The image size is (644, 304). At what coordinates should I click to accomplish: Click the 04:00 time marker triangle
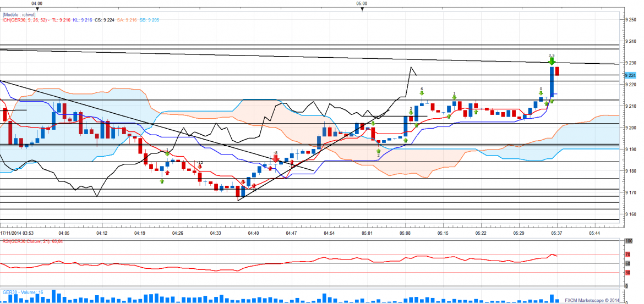tap(37, 9)
